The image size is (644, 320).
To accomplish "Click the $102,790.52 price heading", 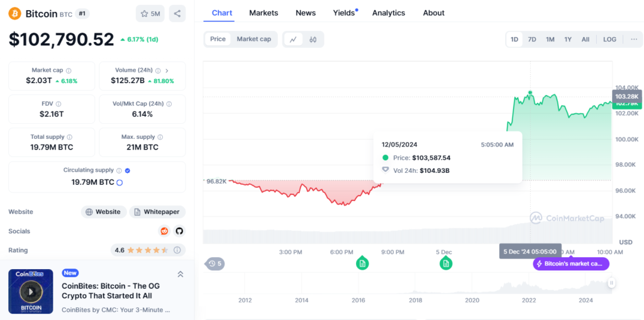I will click(x=61, y=40).
